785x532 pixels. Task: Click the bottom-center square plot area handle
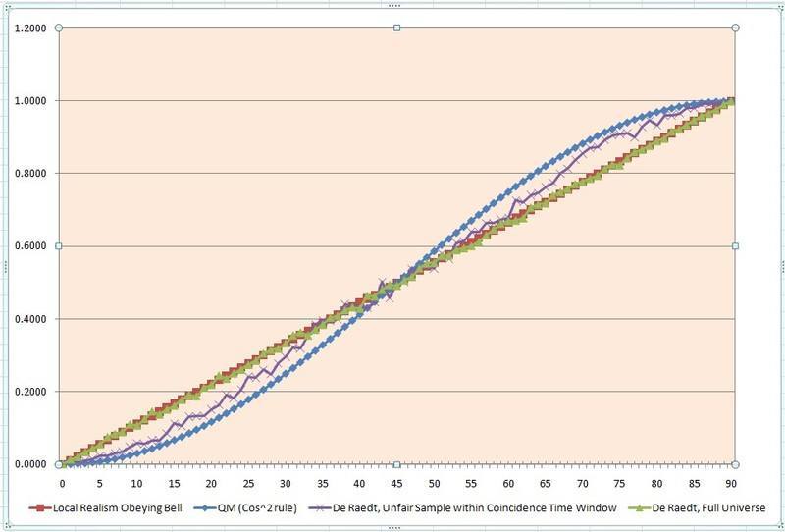pos(397,464)
